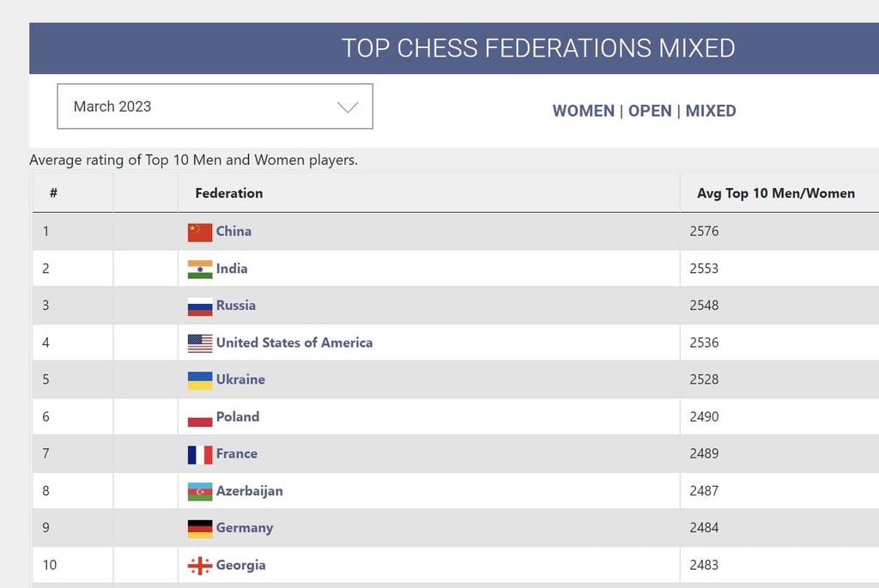Switch to the OPEN rankings view
The image size is (879, 588).
click(650, 111)
